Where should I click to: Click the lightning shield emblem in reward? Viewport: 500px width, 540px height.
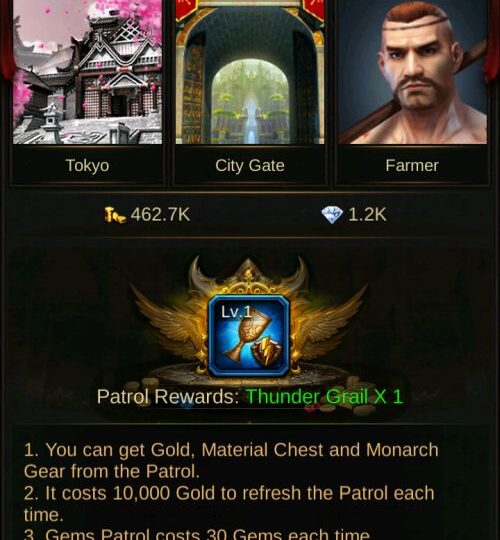(269, 355)
